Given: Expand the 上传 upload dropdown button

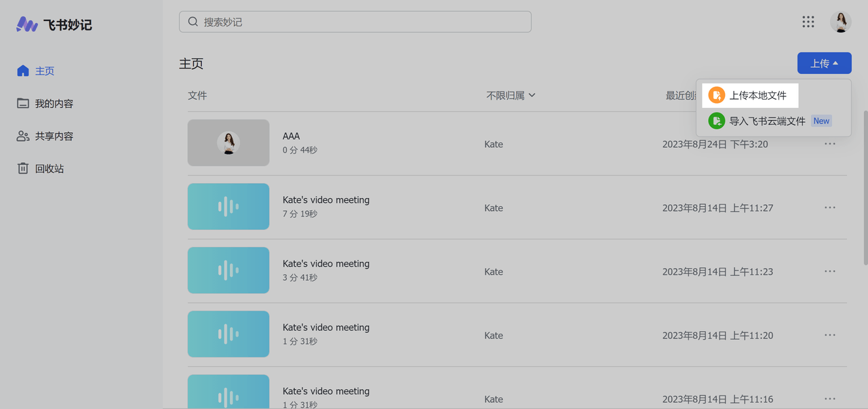Looking at the screenshot, I should pyautogui.click(x=824, y=63).
